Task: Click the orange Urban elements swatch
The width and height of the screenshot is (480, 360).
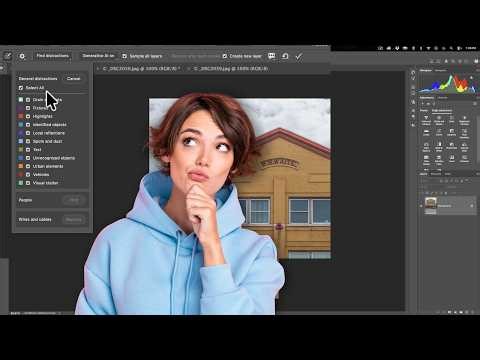Action: tap(21, 166)
